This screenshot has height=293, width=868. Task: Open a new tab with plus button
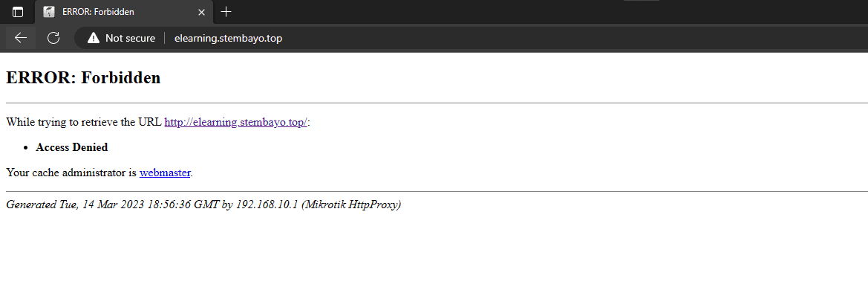tap(226, 12)
